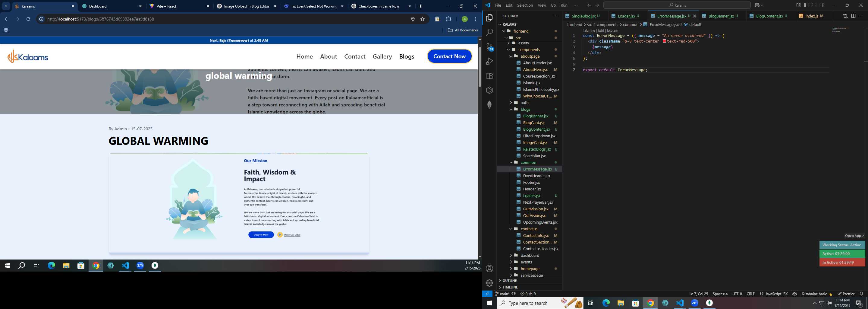
Task: Open OurMission.jsx in explorer tree
Action: (536, 209)
